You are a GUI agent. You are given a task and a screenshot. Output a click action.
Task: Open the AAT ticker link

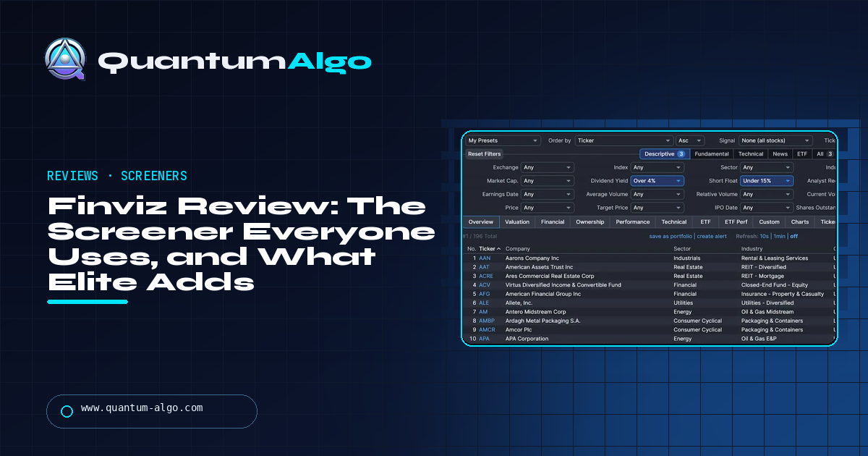tap(485, 267)
